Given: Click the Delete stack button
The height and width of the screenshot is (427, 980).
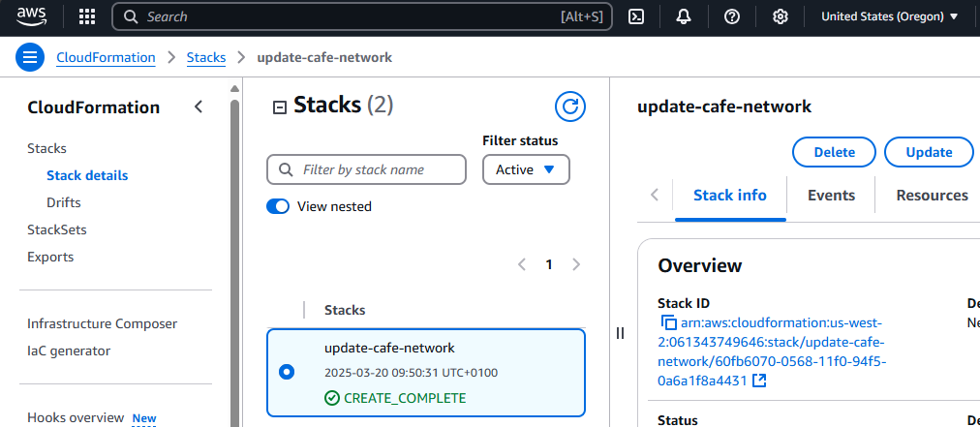Looking at the screenshot, I should click(x=835, y=152).
